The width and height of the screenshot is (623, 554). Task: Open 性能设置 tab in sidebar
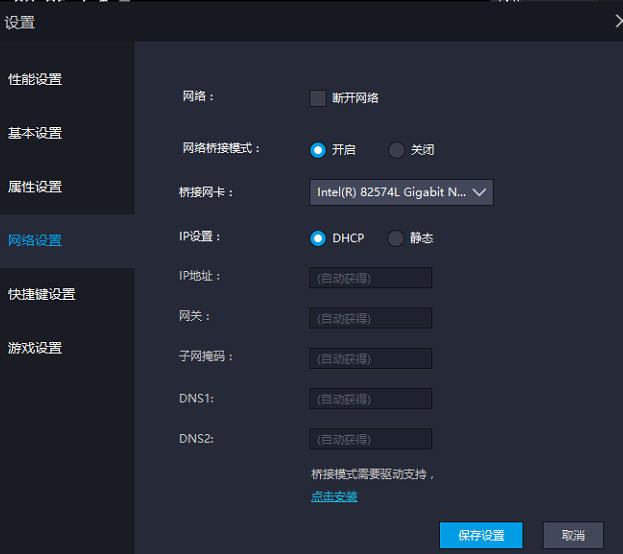[36, 79]
